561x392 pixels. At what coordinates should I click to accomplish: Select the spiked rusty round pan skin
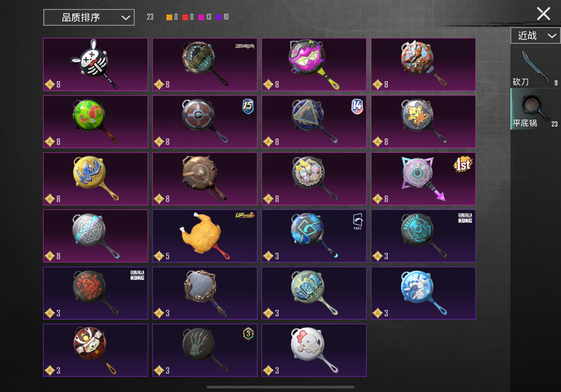coord(205,179)
